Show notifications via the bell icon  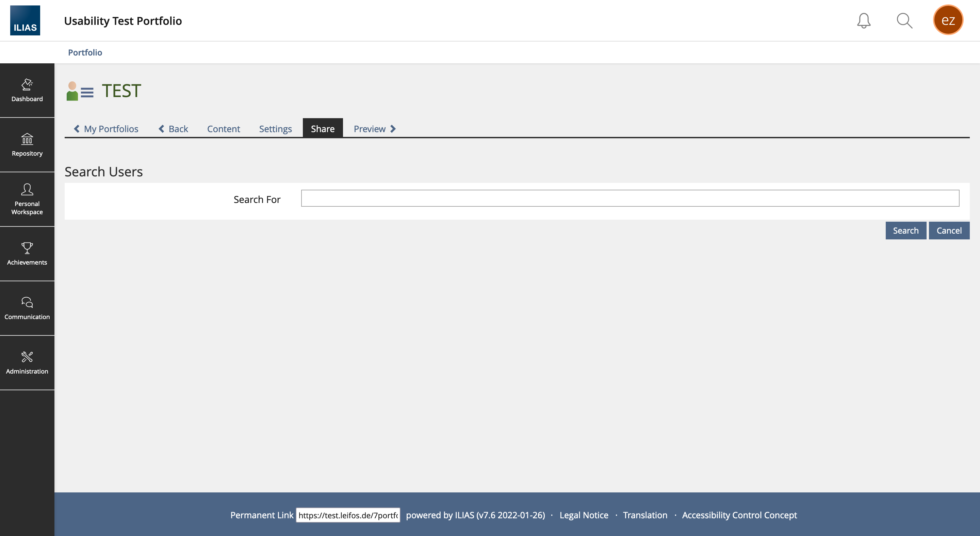(x=864, y=20)
